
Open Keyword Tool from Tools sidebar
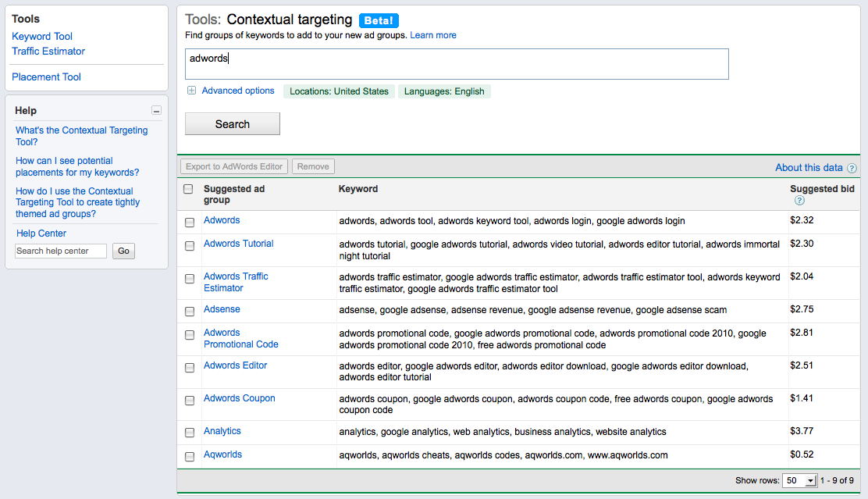42,37
